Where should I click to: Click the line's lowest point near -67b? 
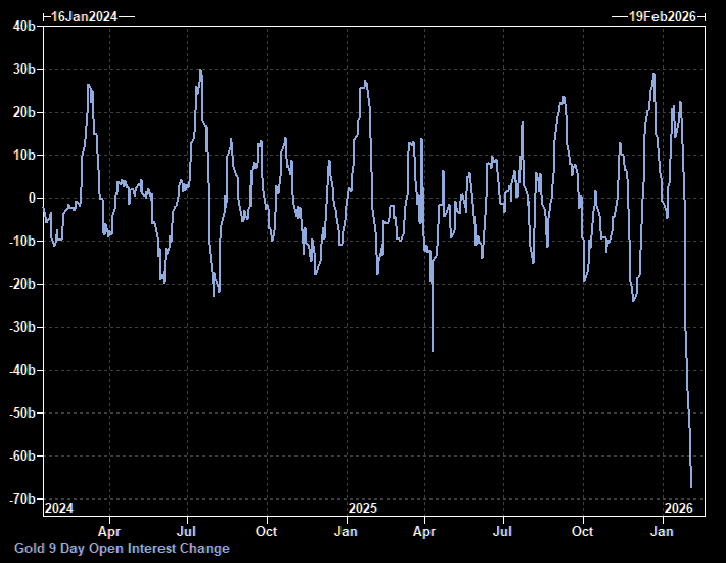click(691, 487)
